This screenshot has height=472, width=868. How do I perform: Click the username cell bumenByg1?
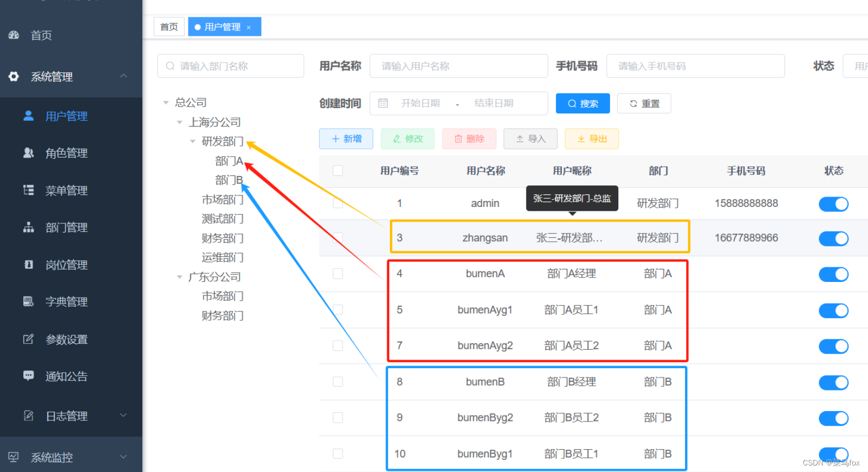click(485, 454)
